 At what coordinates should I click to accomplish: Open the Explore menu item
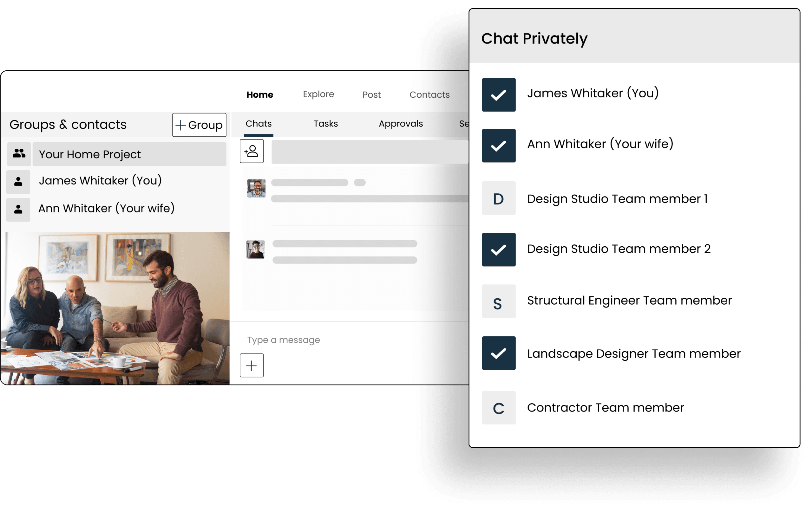click(318, 94)
